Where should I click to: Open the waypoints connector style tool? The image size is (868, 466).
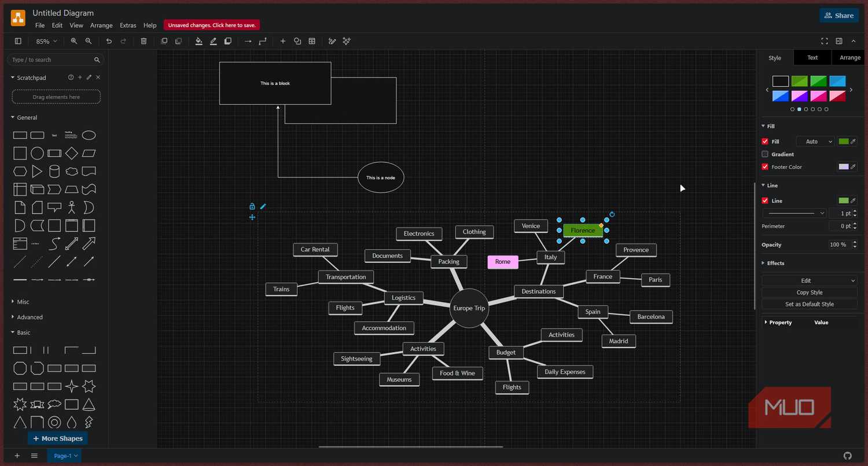(263, 41)
